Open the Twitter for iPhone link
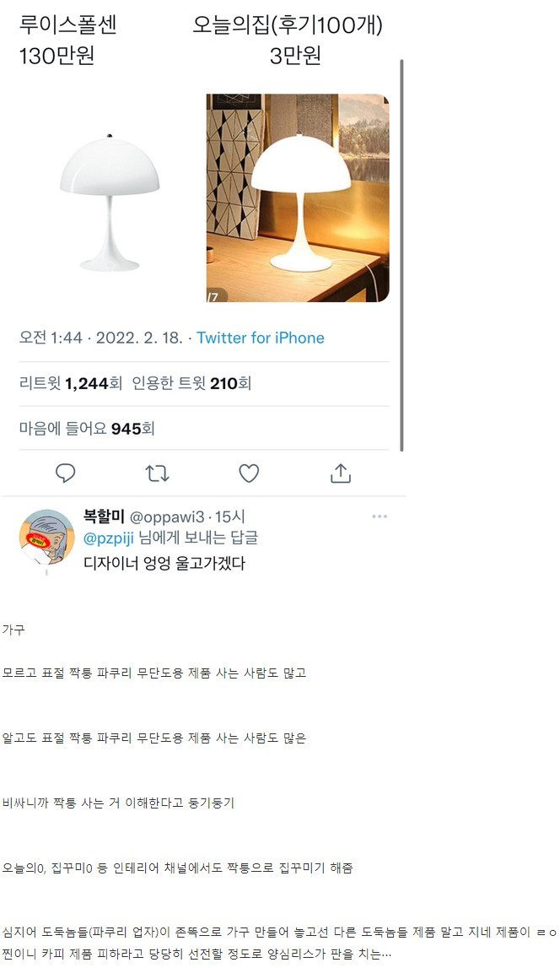 [x=261, y=338]
